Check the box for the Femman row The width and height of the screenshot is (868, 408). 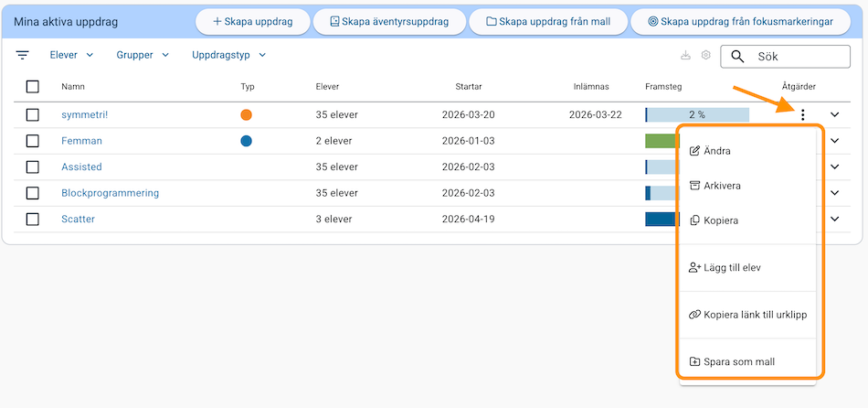pos(33,141)
